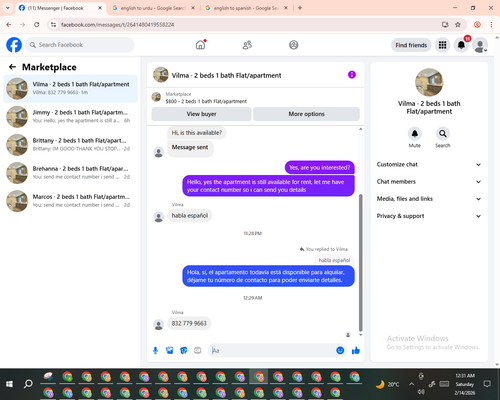Choose a GIF with the GIF icon

(198, 350)
